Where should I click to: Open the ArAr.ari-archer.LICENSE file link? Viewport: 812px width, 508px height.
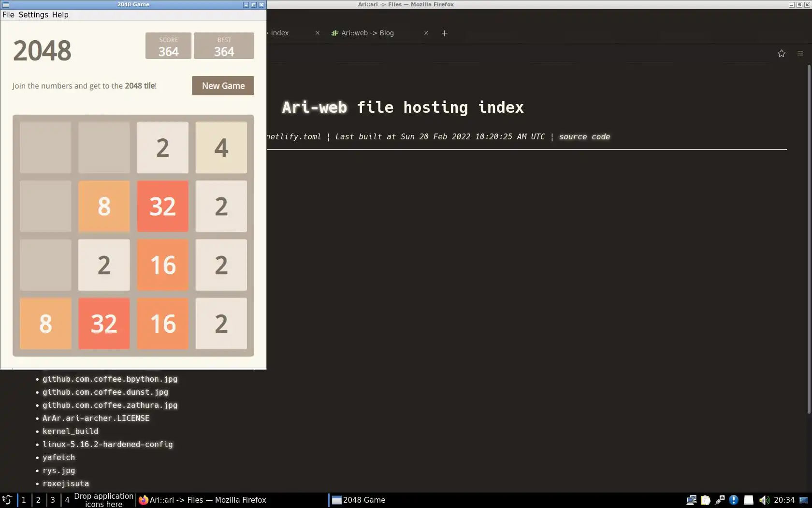click(x=96, y=418)
